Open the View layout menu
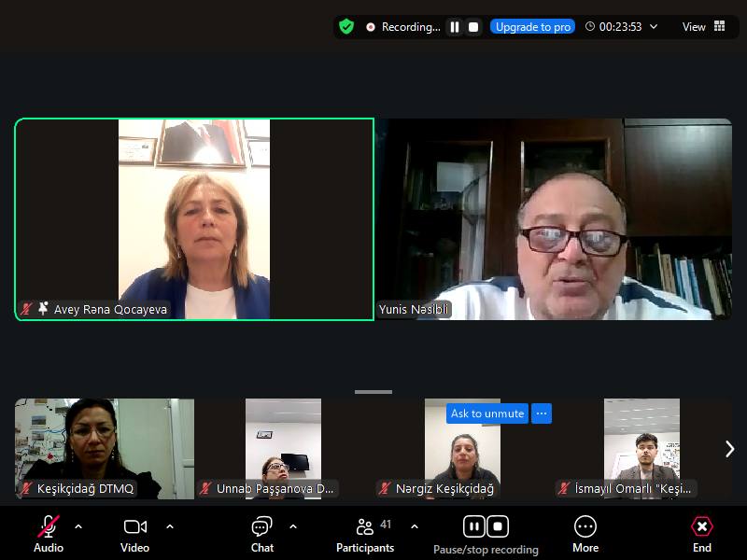This screenshot has width=747, height=560. pos(704,27)
